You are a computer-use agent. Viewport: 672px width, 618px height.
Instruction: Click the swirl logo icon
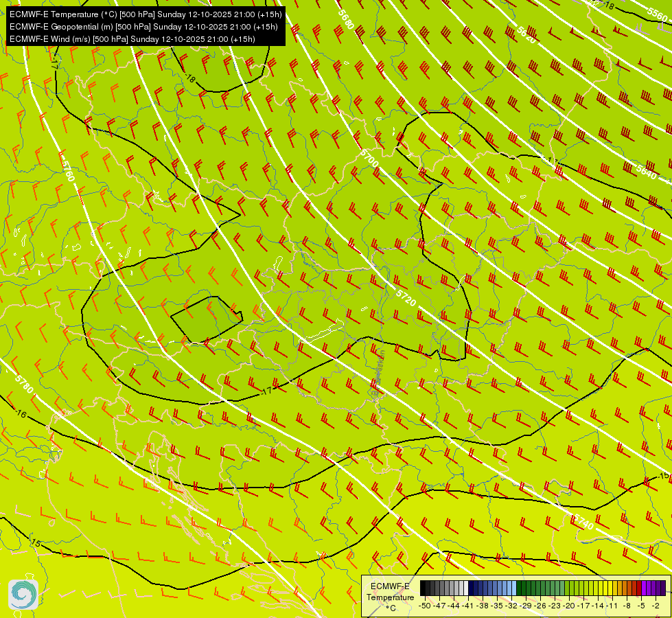[23, 595]
